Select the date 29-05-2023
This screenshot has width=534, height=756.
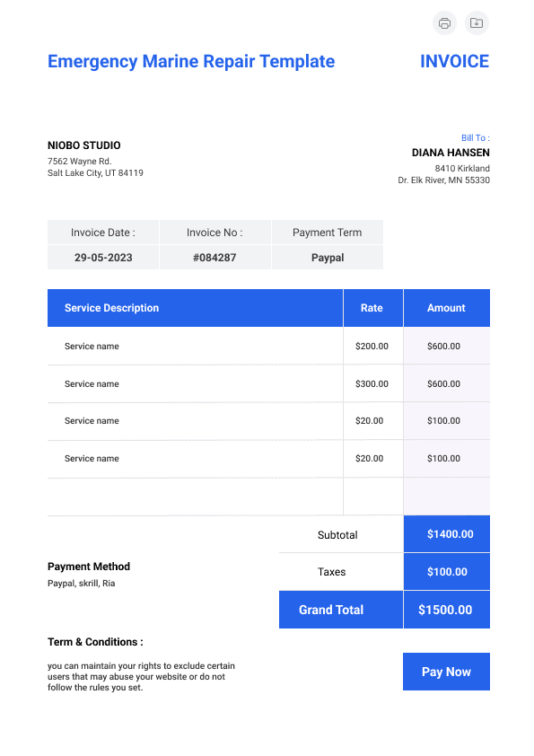point(103,258)
